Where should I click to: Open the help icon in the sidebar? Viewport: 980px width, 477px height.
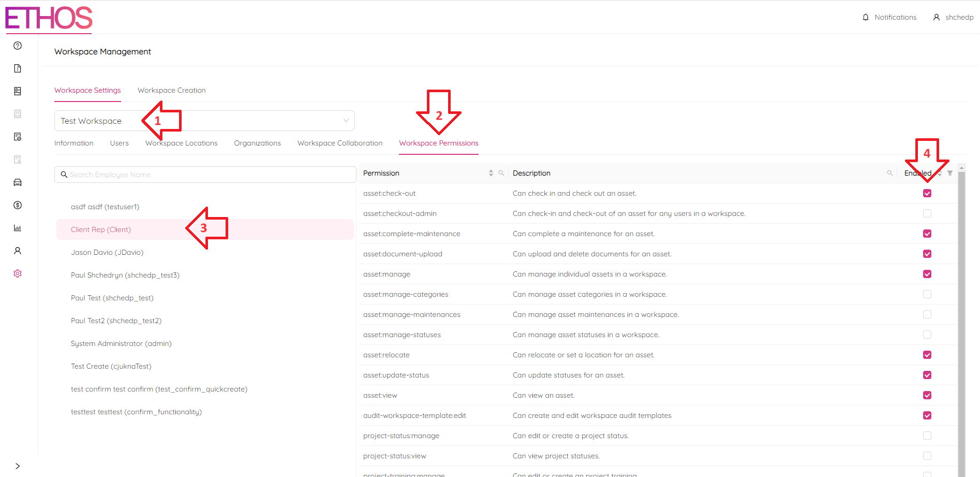click(x=17, y=46)
